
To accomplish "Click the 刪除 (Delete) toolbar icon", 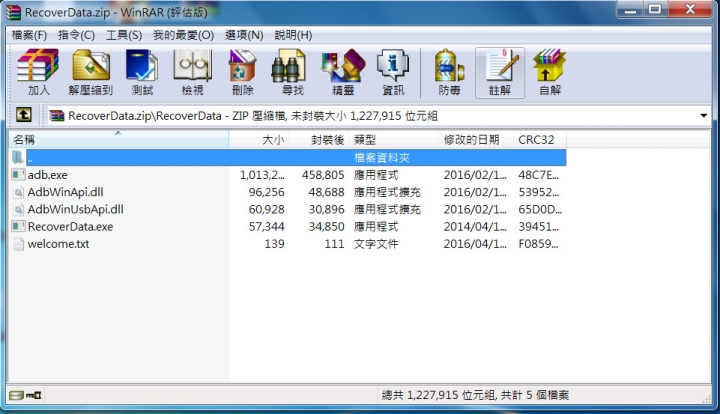I will point(242,65).
